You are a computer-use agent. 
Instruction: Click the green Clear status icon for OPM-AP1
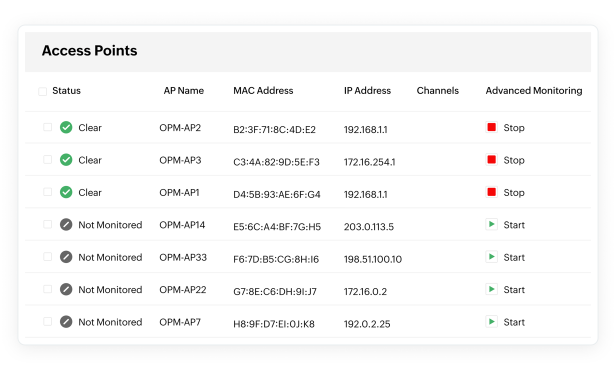tap(66, 192)
